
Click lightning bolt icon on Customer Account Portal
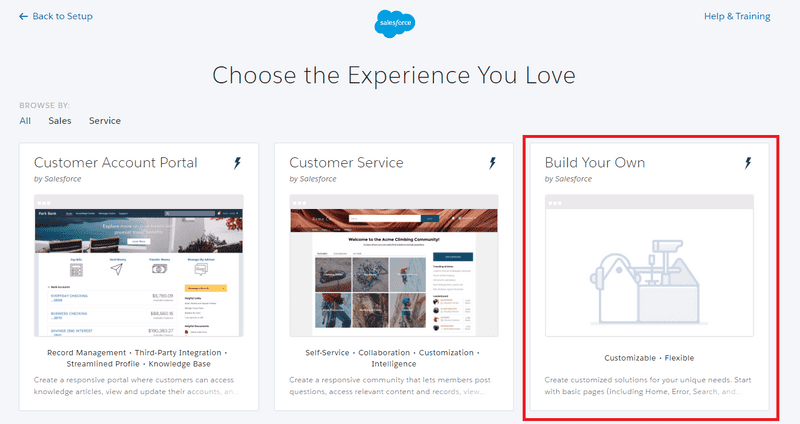tap(237, 163)
